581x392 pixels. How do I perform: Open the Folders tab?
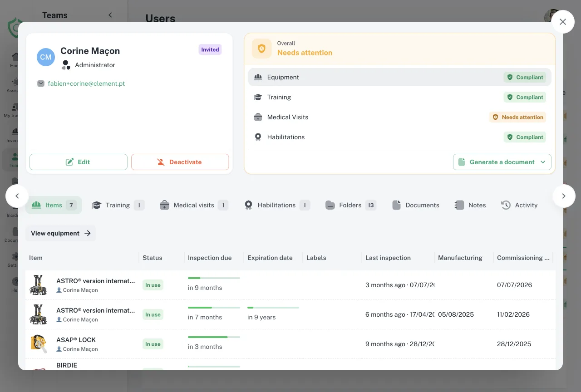(350, 205)
